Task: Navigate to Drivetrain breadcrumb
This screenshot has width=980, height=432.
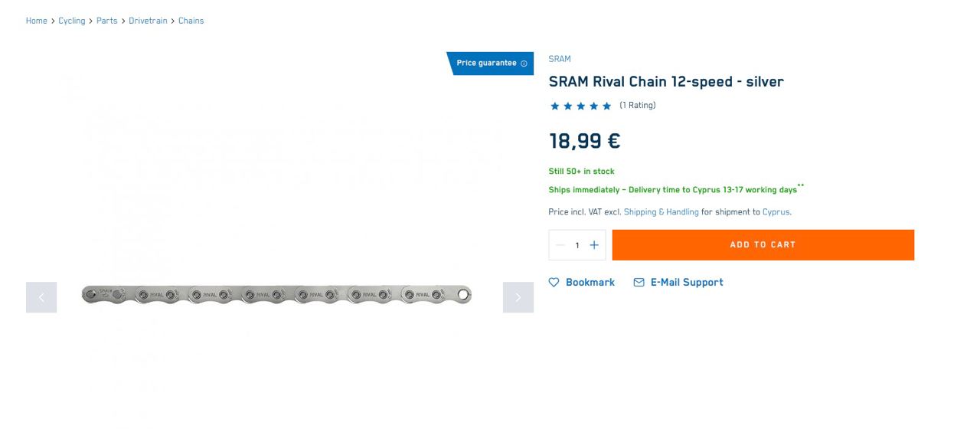Action: click(x=148, y=21)
